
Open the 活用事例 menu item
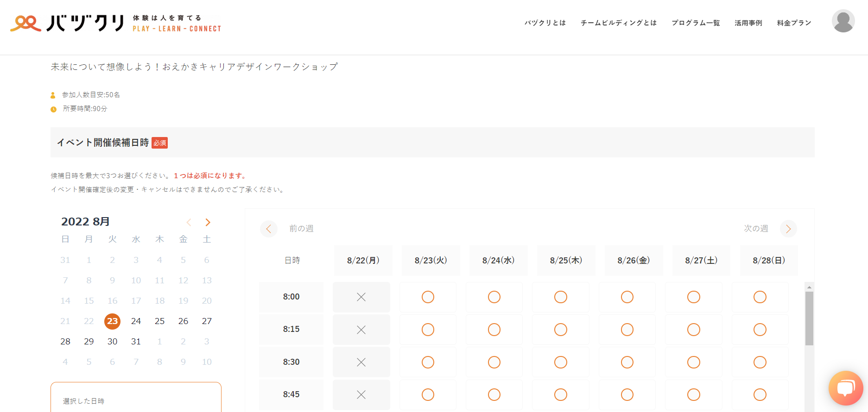748,23
